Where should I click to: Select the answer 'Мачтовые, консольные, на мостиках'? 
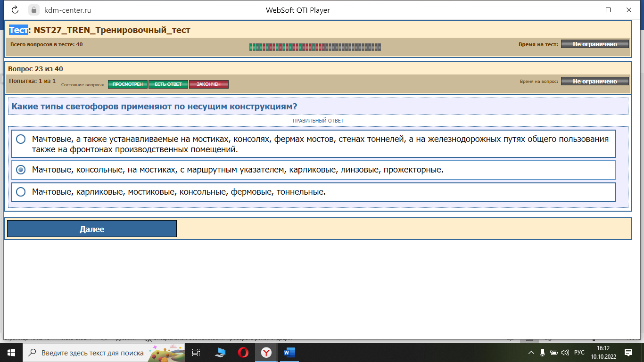[314, 170]
